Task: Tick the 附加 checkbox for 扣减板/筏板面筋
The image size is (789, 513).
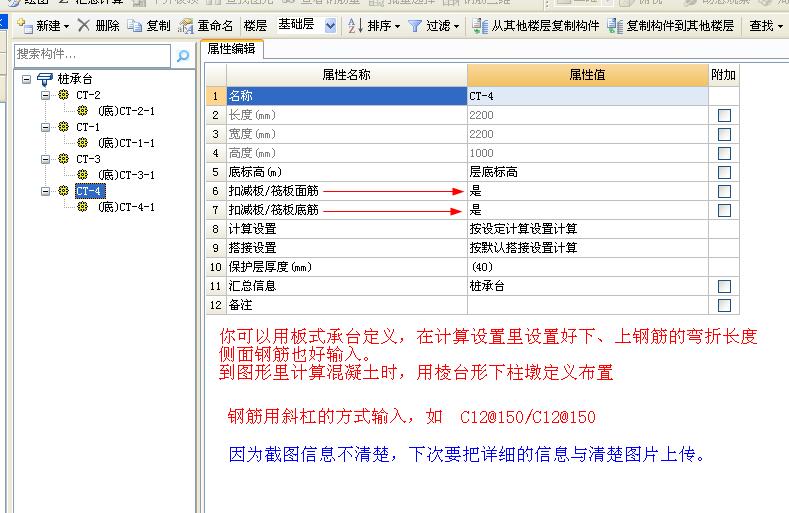Action: point(724,191)
